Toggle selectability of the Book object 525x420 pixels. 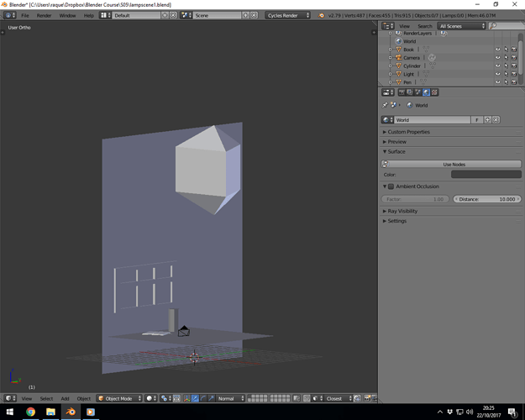pyautogui.click(x=506, y=50)
